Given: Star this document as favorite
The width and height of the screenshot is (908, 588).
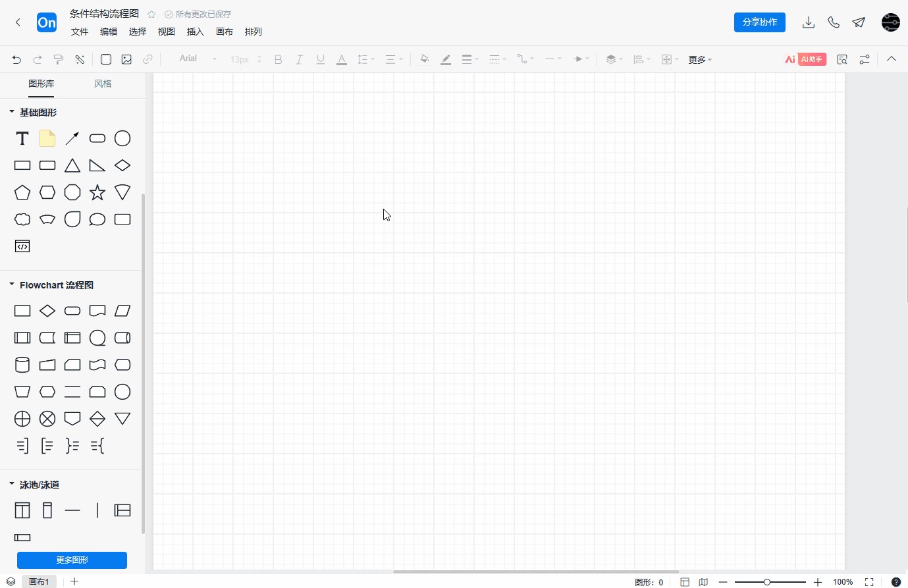Looking at the screenshot, I should point(151,14).
